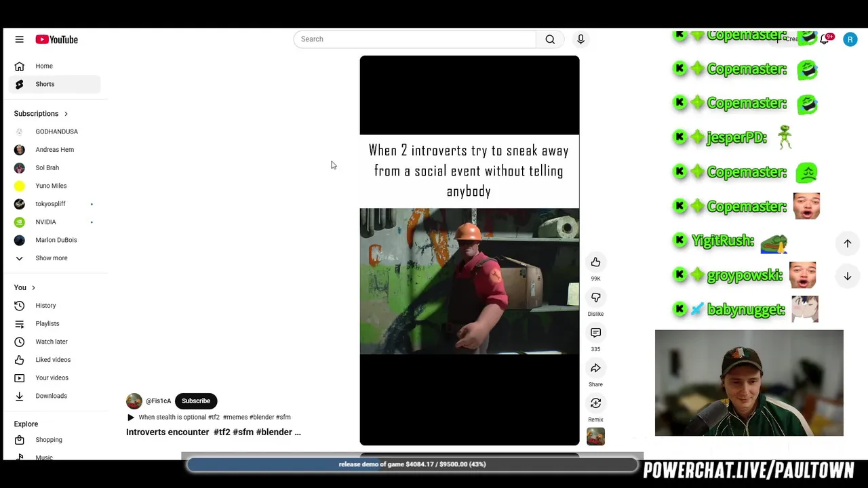Click the History clock icon
868x488 pixels.
19,306
